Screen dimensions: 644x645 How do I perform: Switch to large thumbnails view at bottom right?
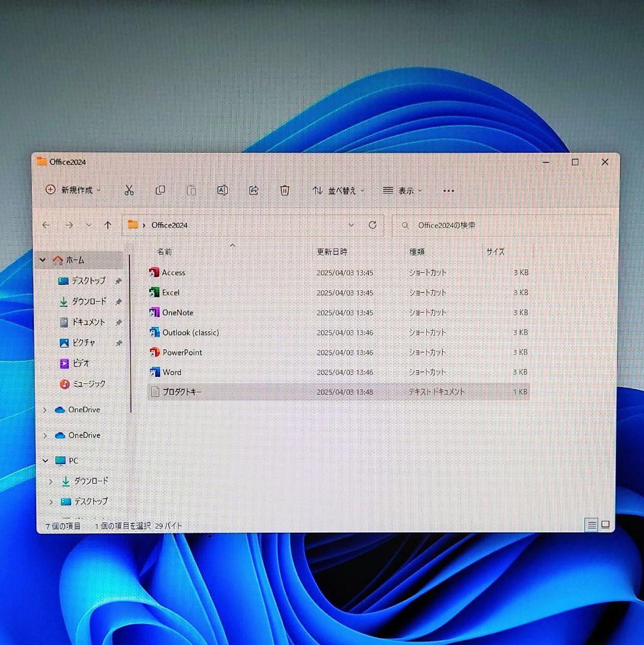point(605,524)
